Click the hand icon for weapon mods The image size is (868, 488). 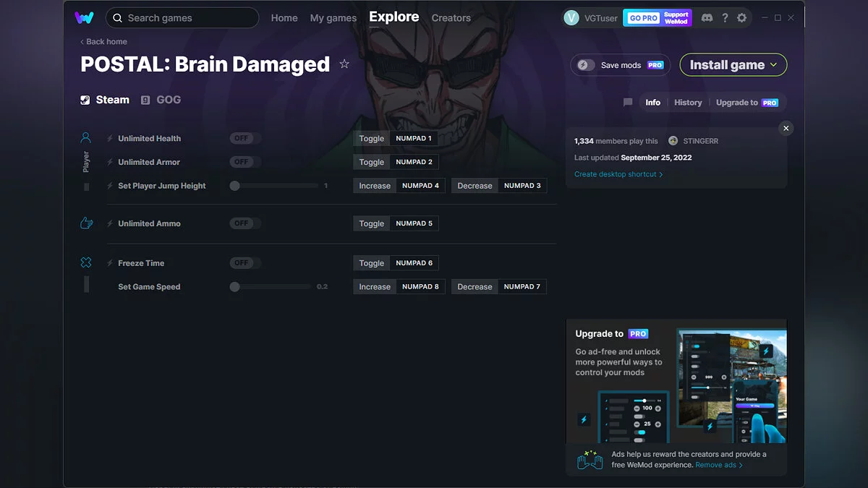86,223
